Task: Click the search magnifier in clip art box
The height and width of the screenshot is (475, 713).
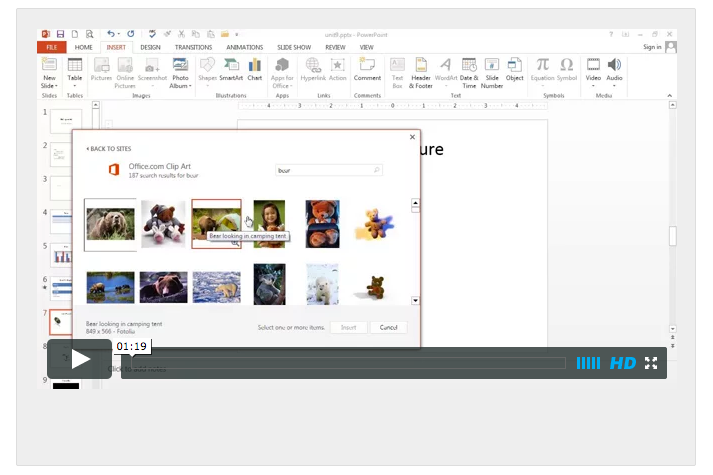Action: pyautogui.click(x=377, y=170)
